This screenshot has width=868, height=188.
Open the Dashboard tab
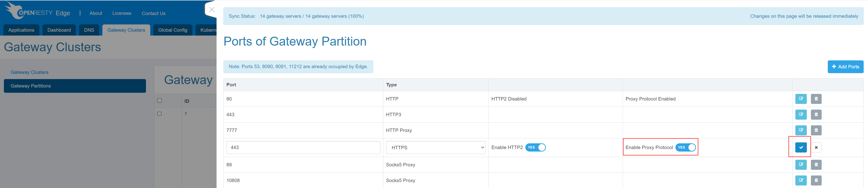tap(59, 30)
